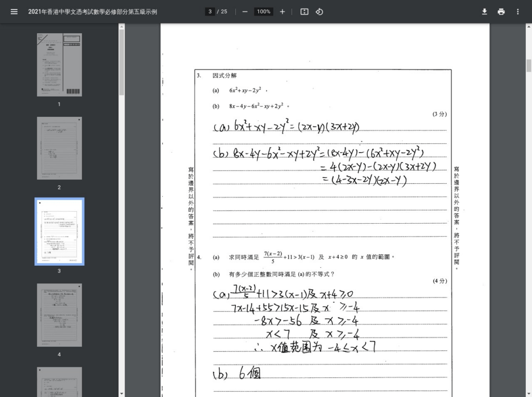Click the zoom out minus icon
Viewport: 532px width, 397px height.
pyautogui.click(x=245, y=12)
